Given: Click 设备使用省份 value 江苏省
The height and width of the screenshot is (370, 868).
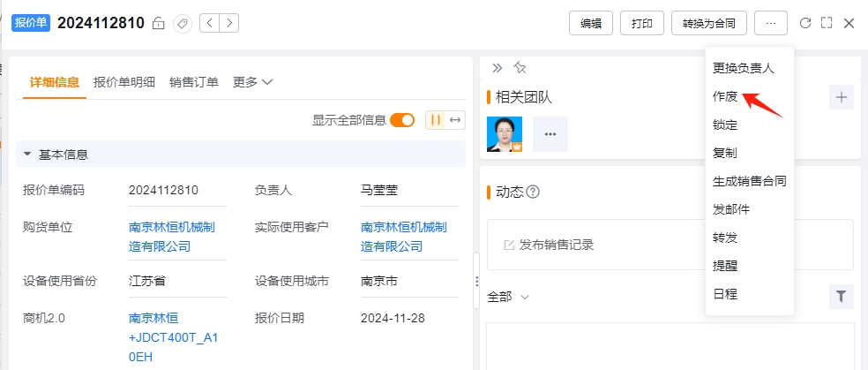Looking at the screenshot, I should click(x=146, y=282).
